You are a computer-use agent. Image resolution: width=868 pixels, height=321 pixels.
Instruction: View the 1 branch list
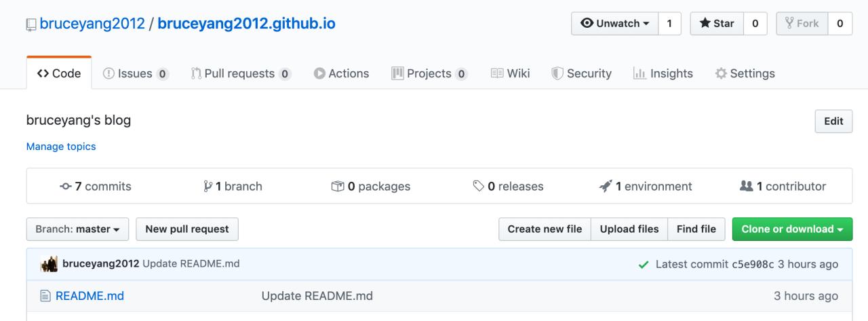[x=233, y=186]
